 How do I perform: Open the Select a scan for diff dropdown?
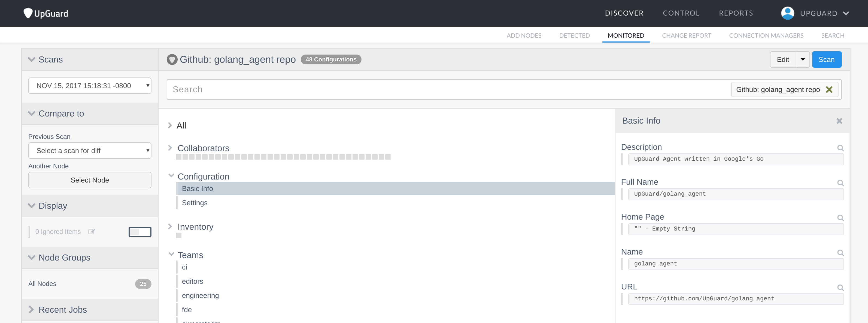(x=90, y=151)
